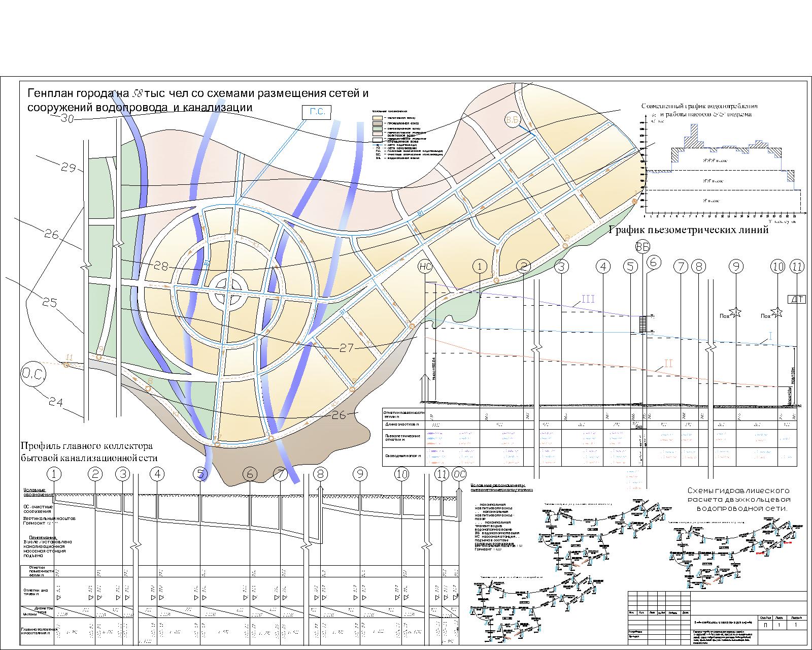This screenshot has width=812, height=650.
Task: Click node circle 4 in the sewer collector profile
Action: click(x=157, y=474)
